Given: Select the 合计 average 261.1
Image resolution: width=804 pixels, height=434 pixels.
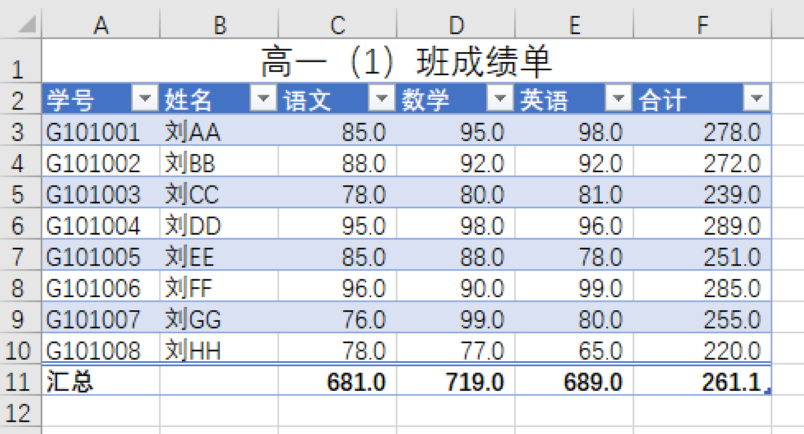Looking at the screenshot, I should pos(702,380).
